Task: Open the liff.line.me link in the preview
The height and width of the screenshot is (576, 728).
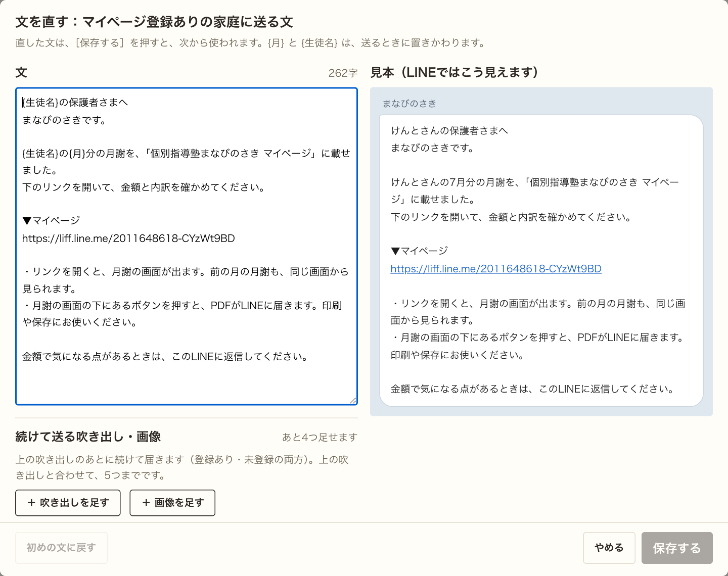Action: point(496,269)
